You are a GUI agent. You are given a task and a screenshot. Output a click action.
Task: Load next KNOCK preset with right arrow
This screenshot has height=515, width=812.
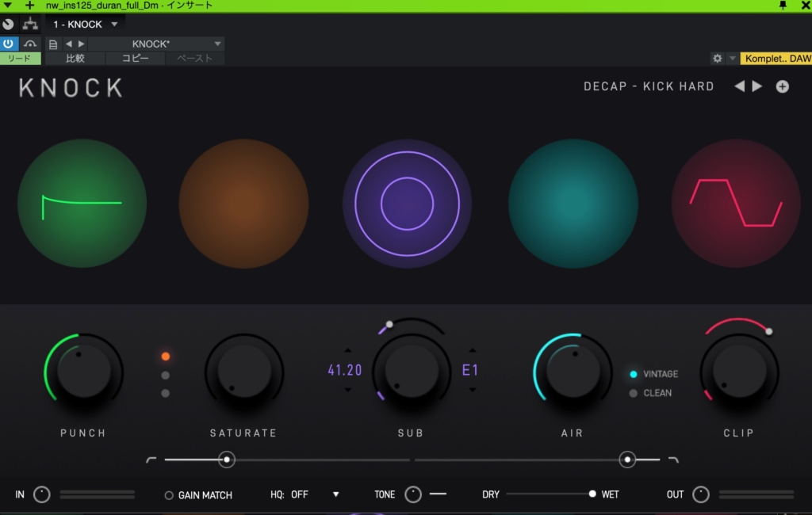point(757,86)
